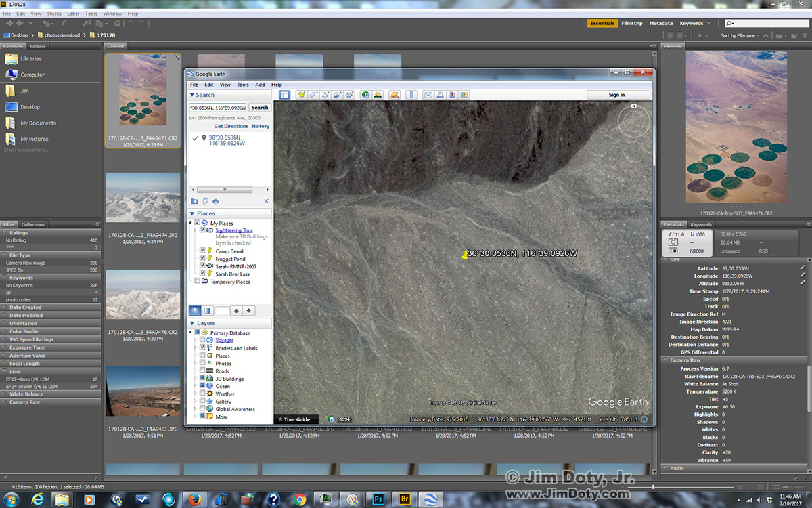
Task: Select the Show Ruler tool icon
Action: [411, 95]
